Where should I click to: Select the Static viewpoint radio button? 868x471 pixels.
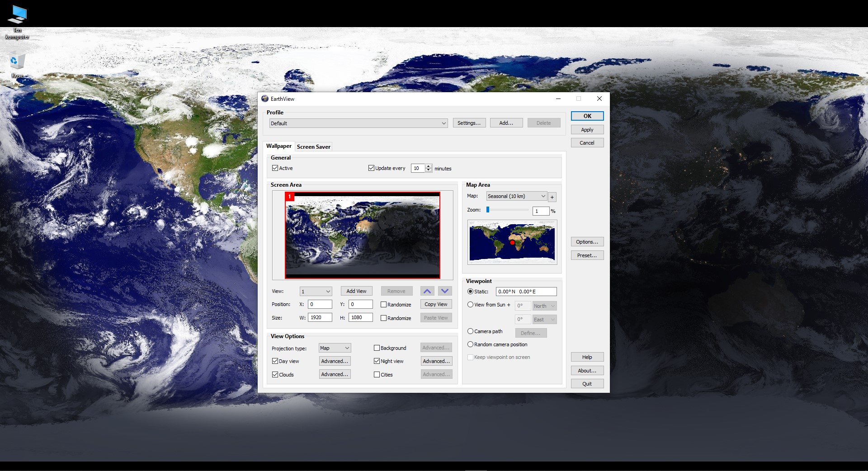pyautogui.click(x=470, y=292)
